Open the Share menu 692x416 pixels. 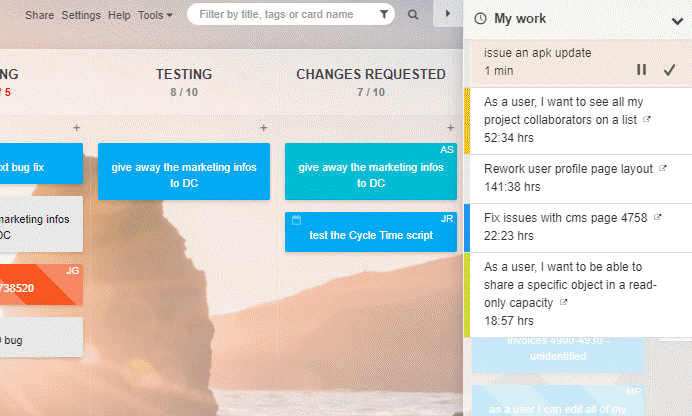39,15
